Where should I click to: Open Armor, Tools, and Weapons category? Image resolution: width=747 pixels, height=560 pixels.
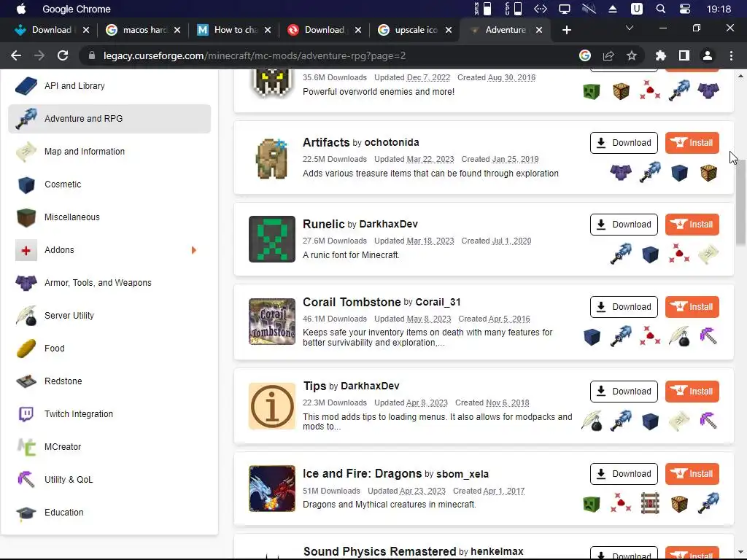[x=98, y=283]
